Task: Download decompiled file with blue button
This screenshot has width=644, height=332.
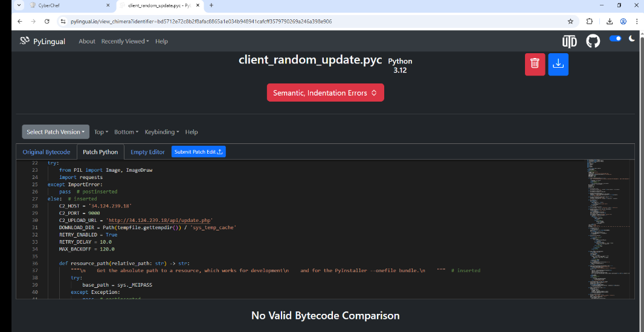Action: (558, 64)
